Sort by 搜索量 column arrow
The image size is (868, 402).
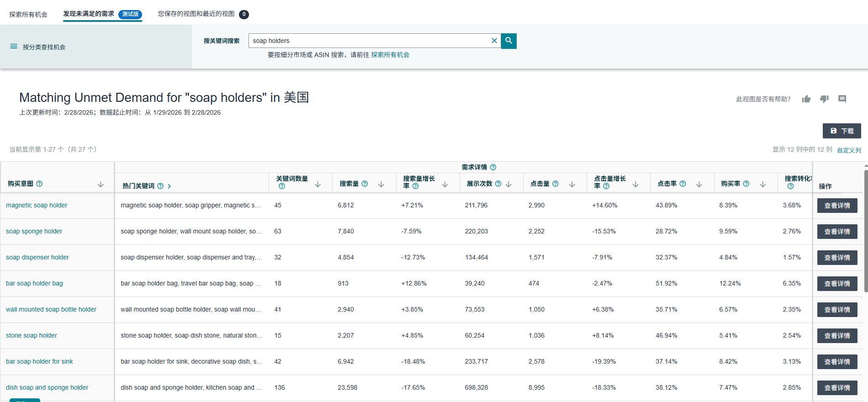pos(381,184)
